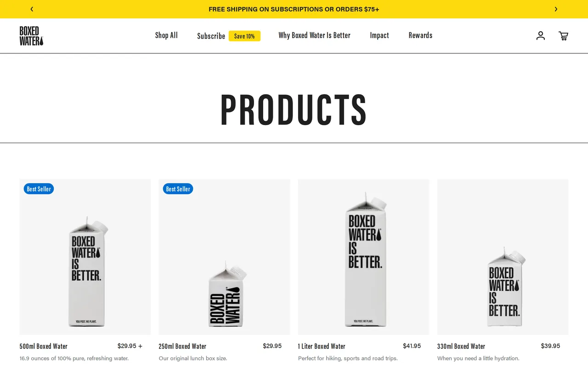Open 1 Liter Boxed Water product image
The image size is (588, 368).
pos(363,257)
